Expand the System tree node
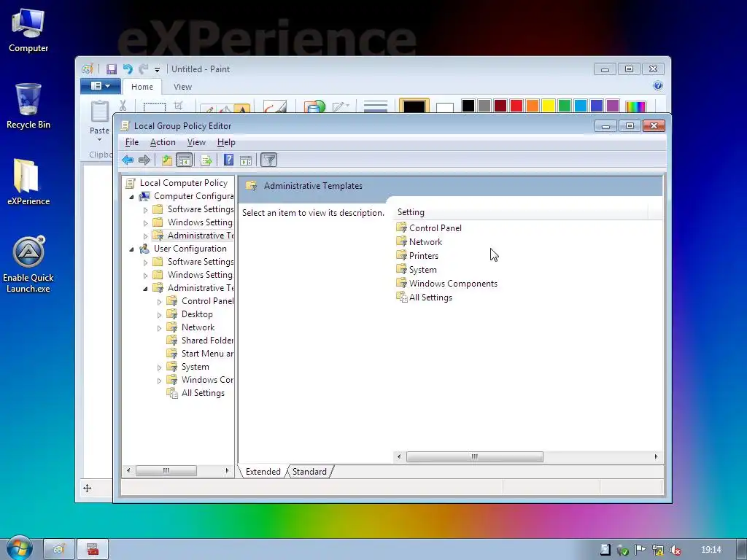The image size is (747, 560). click(160, 367)
